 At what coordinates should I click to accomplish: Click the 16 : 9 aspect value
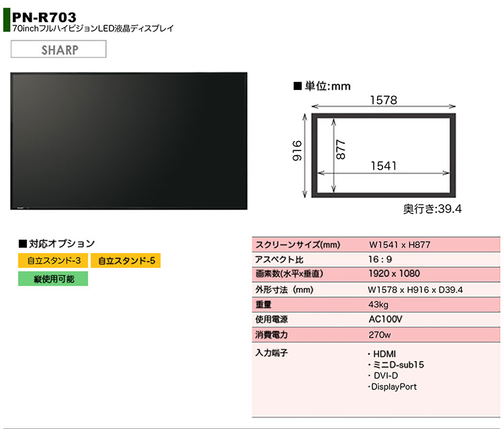coord(380,259)
